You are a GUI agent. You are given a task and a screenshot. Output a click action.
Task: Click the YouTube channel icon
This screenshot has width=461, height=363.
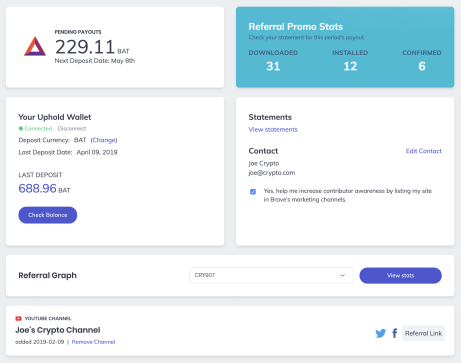[x=18, y=318]
